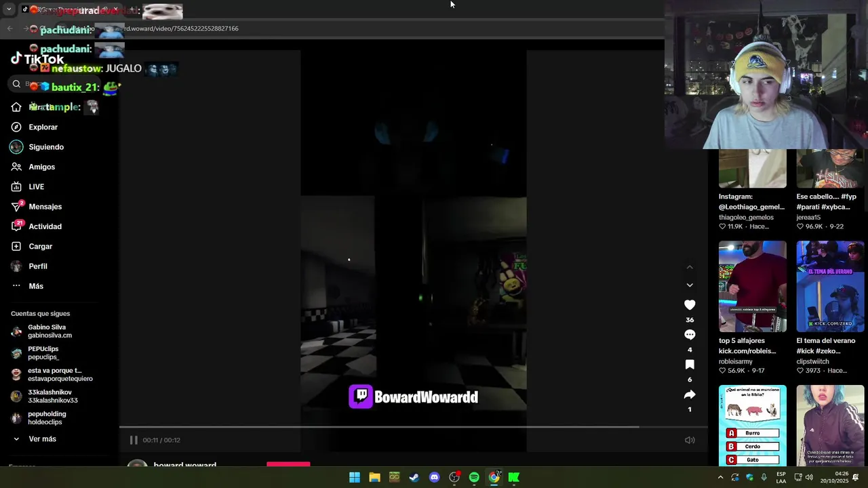Pause the video playback

click(x=134, y=440)
